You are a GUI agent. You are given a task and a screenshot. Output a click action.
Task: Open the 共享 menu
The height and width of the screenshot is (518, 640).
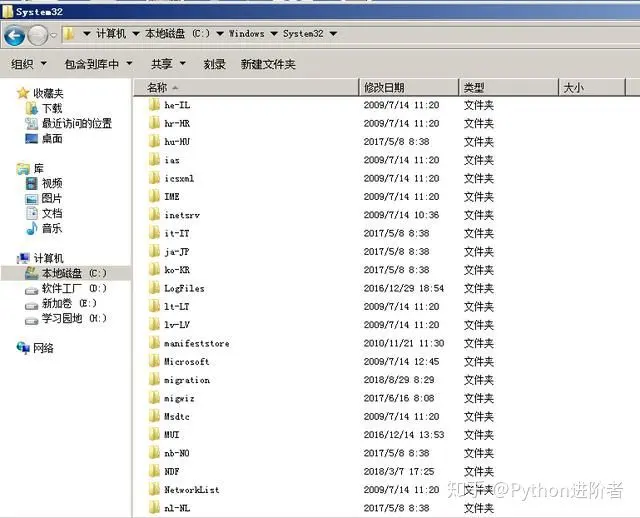click(168, 64)
